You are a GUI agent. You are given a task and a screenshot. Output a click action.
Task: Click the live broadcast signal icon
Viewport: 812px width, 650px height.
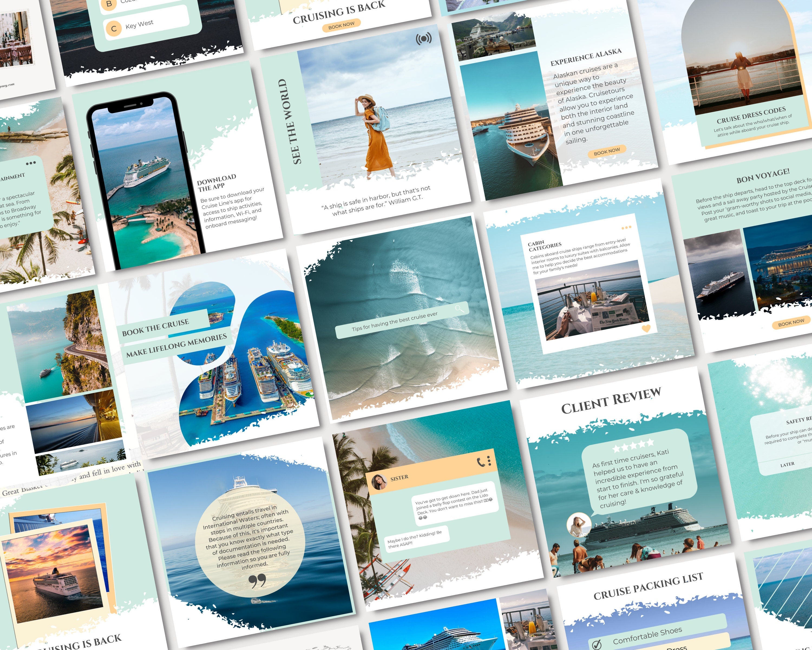pyautogui.click(x=424, y=38)
